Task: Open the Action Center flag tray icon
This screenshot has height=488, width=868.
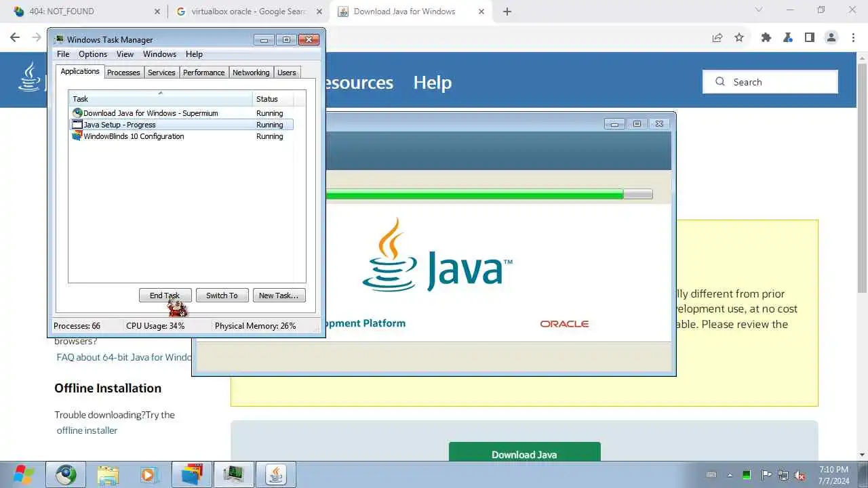Action: pyautogui.click(x=766, y=475)
